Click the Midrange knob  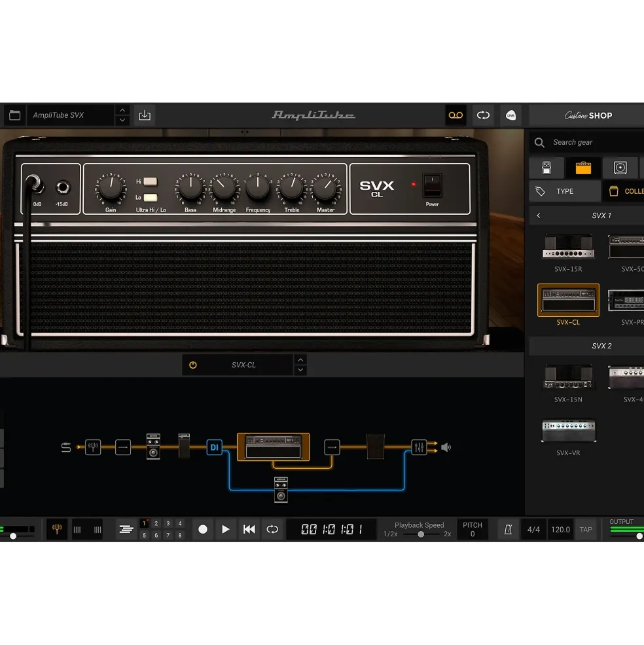point(224,187)
